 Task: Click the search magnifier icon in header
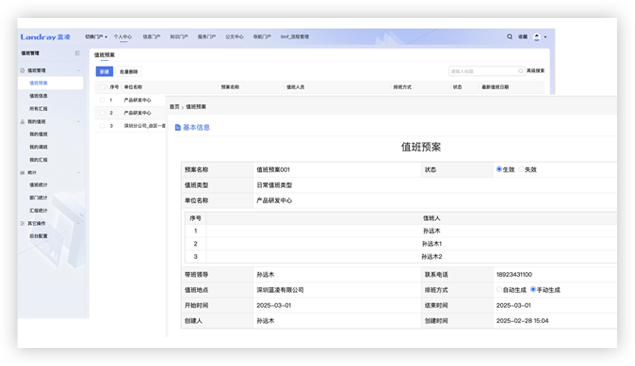[509, 36]
